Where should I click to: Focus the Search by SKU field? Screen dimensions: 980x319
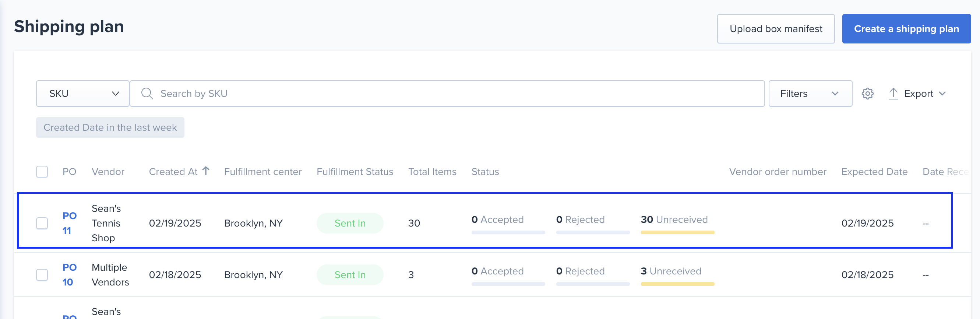(447, 94)
